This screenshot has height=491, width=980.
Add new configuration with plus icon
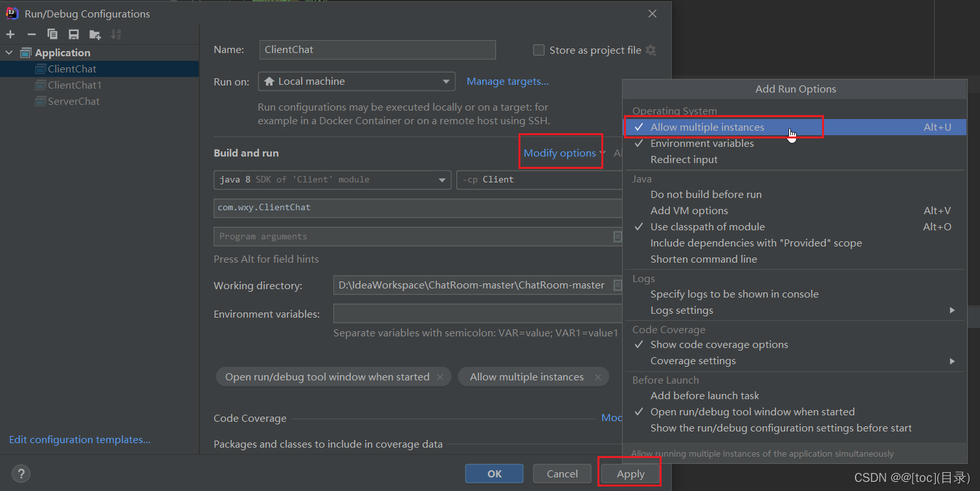[10, 34]
